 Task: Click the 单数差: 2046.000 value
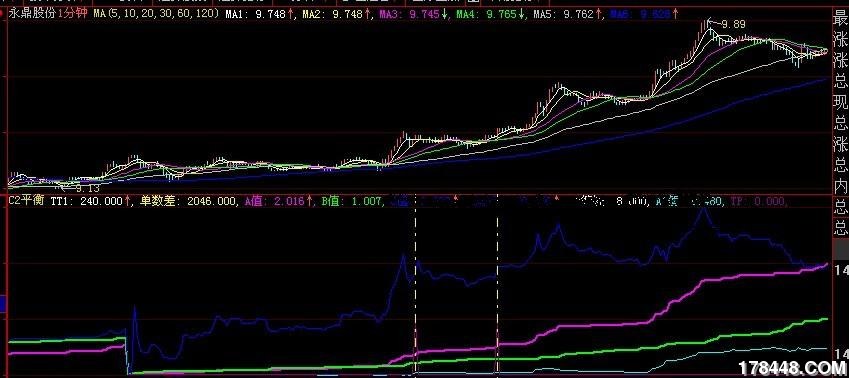tap(188, 201)
